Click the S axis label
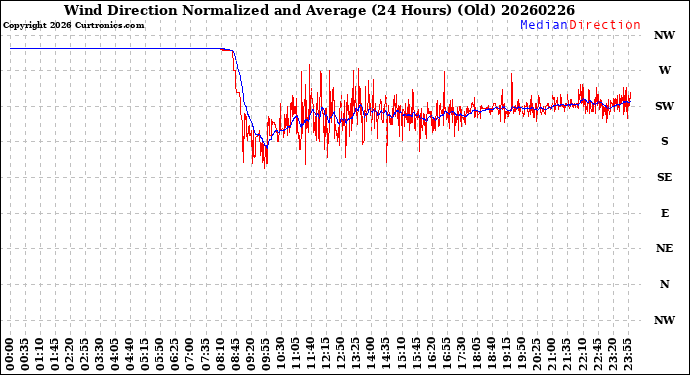 664,141
